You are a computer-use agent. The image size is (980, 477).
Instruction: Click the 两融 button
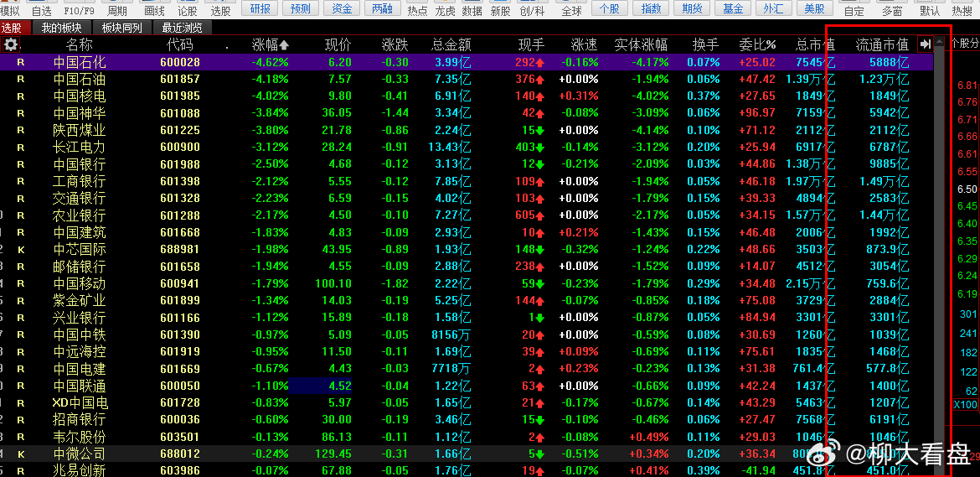[x=383, y=8]
